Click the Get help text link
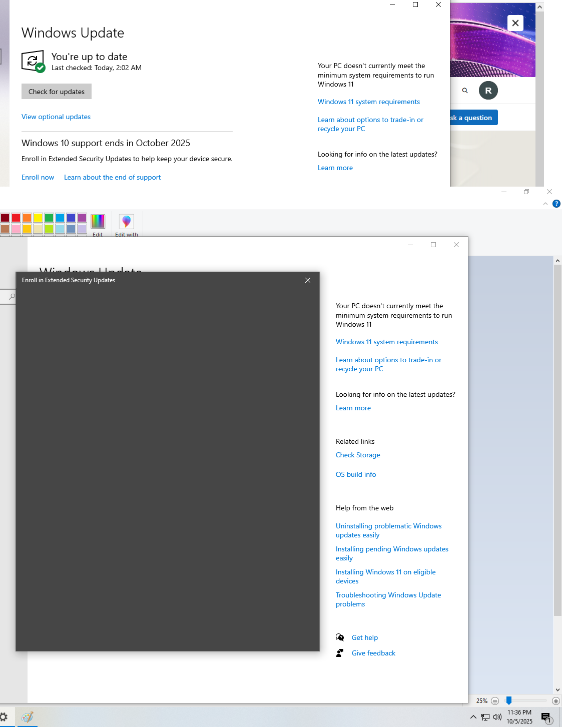The width and height of the screenshot is (565, 728). point(365,637)
